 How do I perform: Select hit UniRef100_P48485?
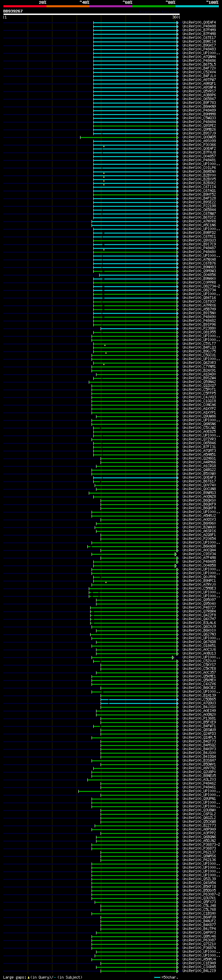point(199,561)
